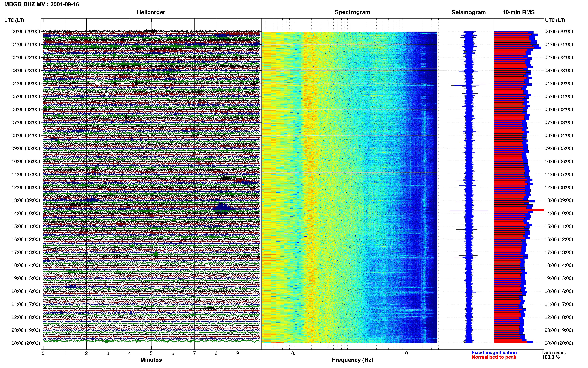Click the minutes tick label 9

238,353
